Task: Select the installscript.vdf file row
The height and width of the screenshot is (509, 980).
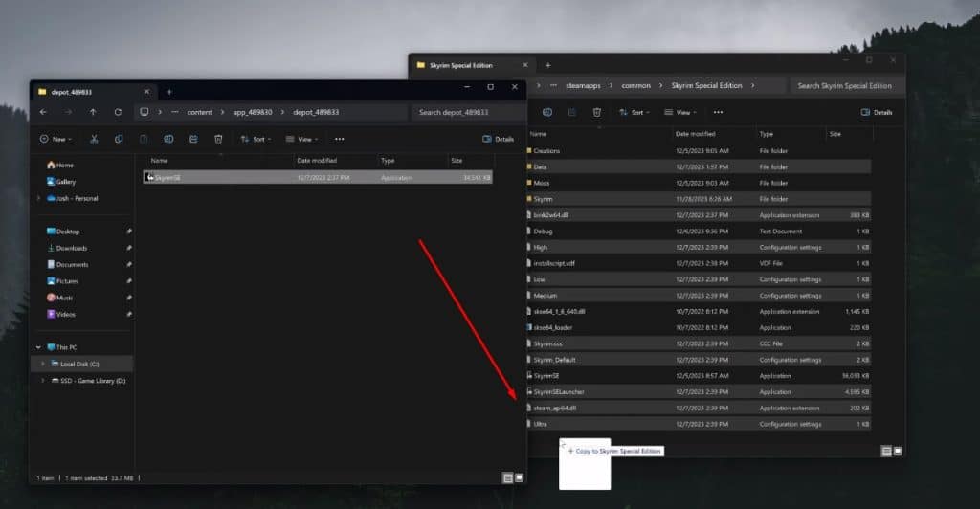Action: 699,263
